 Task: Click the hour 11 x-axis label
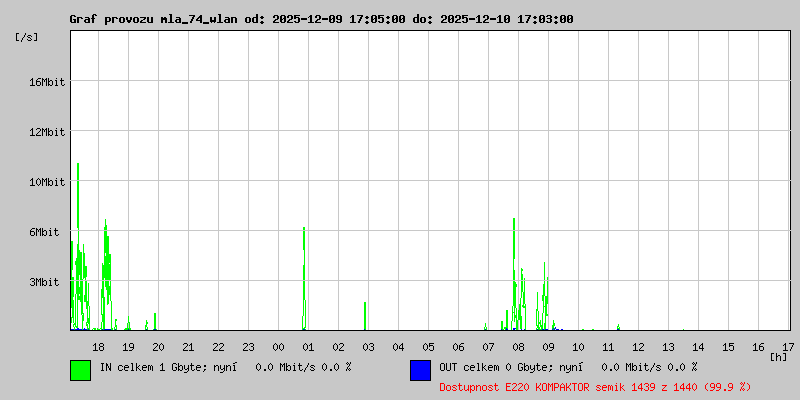(609, 347)
